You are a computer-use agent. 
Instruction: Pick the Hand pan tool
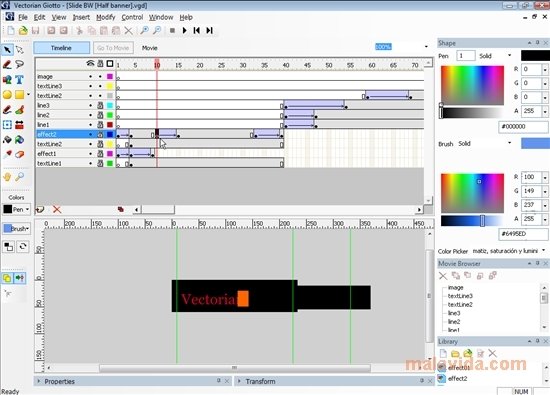(7, 177)
